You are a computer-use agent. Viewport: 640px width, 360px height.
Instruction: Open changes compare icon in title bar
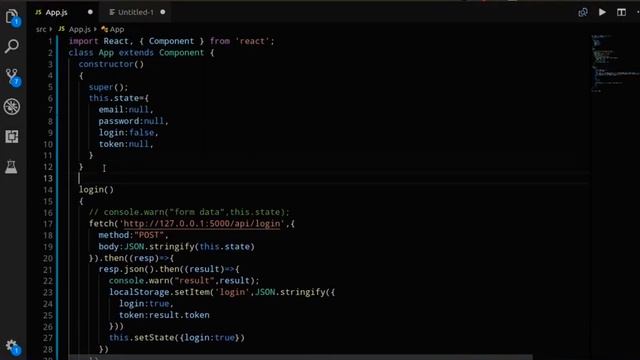click(583, 12)
